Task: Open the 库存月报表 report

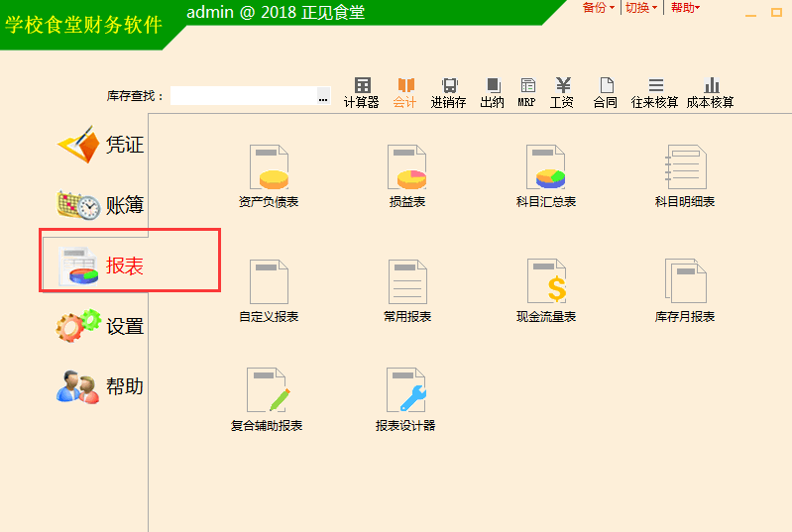Action: point(685,290)
